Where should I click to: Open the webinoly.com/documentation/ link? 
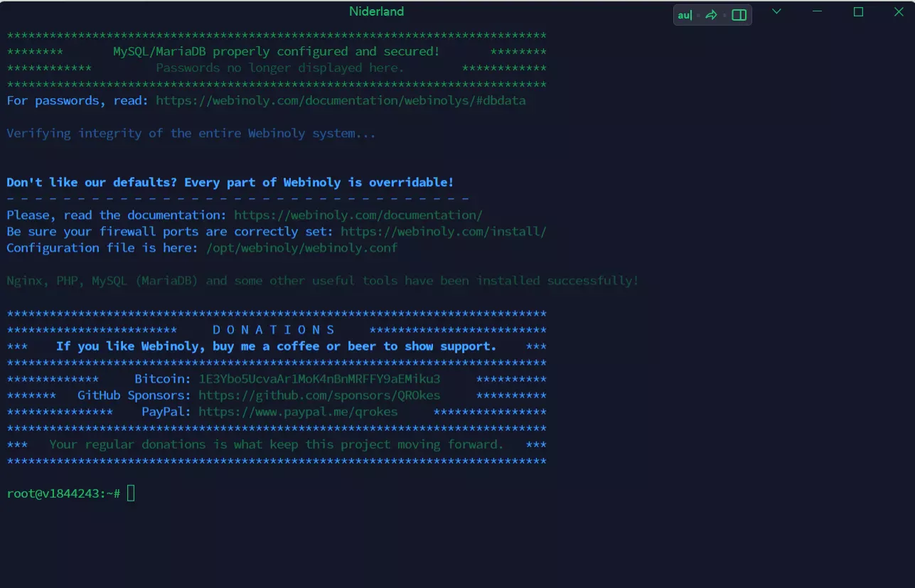tap(358, 215)
